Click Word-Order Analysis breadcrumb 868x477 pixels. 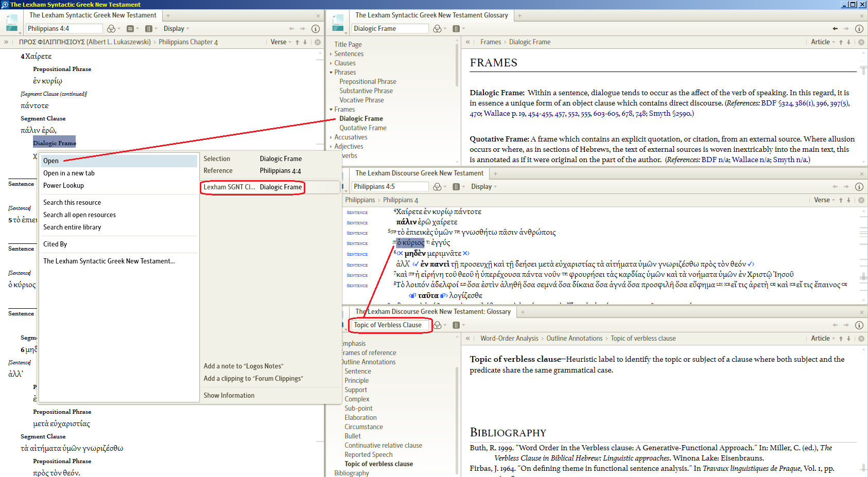(509, 339)
